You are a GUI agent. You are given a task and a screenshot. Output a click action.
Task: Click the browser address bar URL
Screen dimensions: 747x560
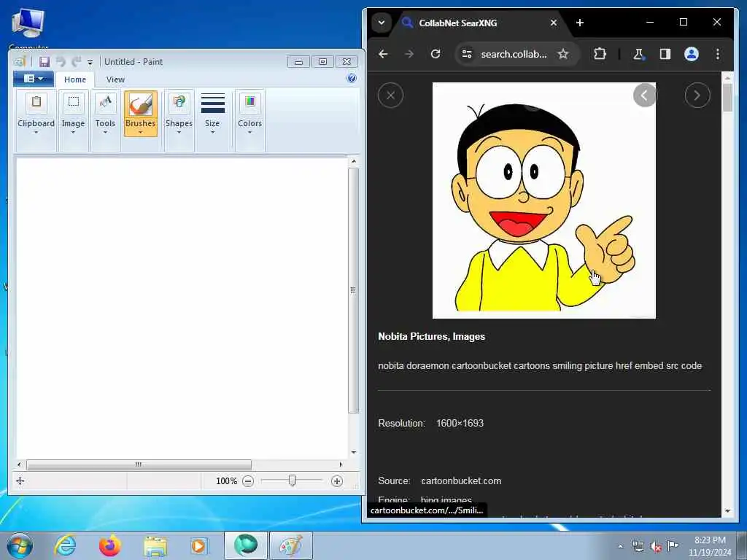514,54
